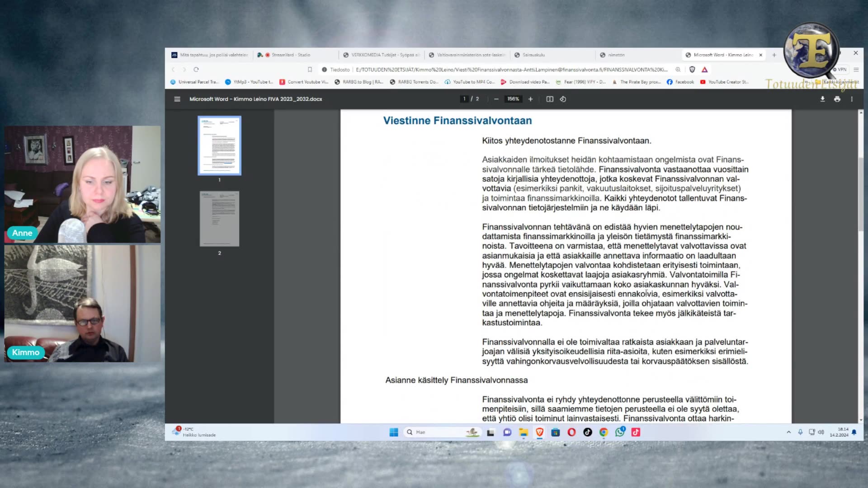Rotate the document counterclockwise
Image resolution: width=868 pixels, height=488 pixels.
point(563,99)
